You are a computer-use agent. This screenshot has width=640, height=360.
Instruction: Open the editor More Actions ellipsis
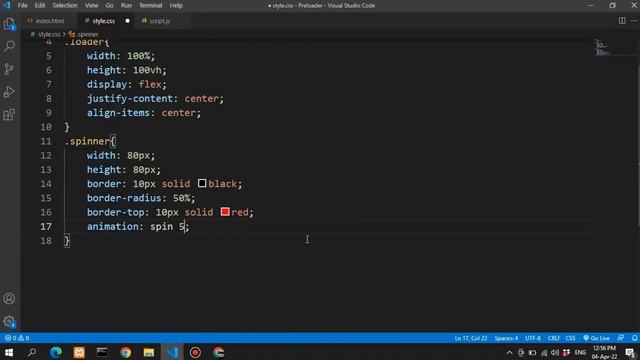634,20
